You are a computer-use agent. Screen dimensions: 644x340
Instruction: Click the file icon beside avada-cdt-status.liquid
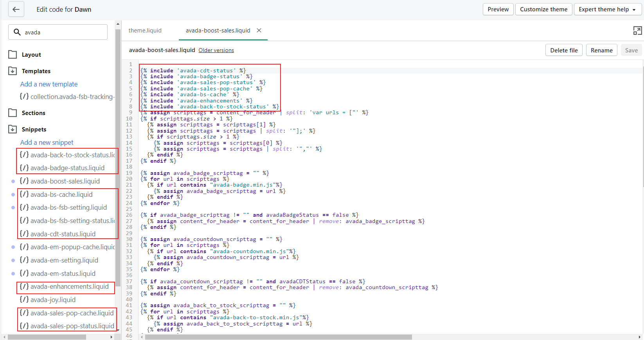pos(24,234)
